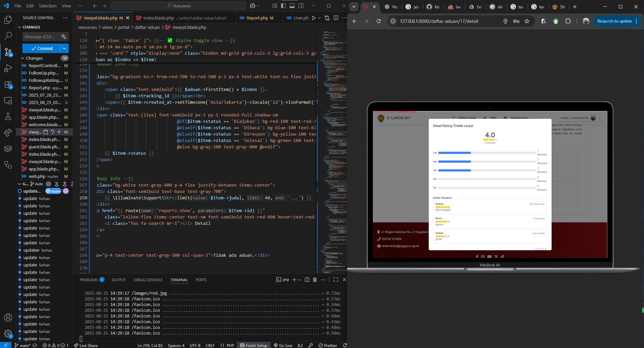The width and height of the screenshot is (644, 348).
Task: Click the browser page reload icon
Action: 379,21
